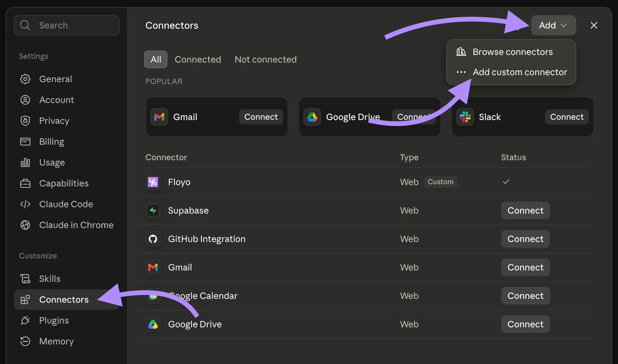
Task: Choose Add custom connector from the menu
Action: click(511, 72)
